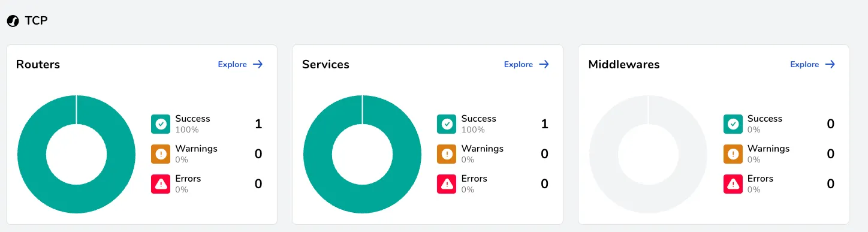
Task: Click the Services Warnings label
Action: [x=482, y=149]
